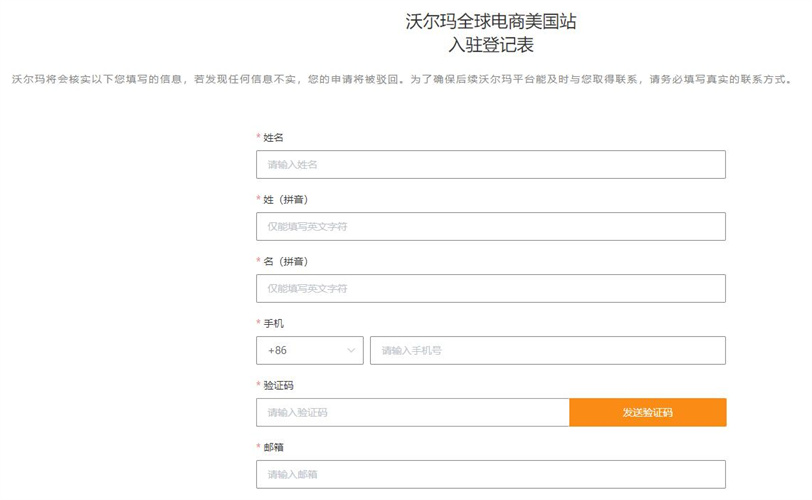Focus the 名（拼音） given name pinyin field
The width and height of the screenshot is (812, 500).
[x=490, y=288]
